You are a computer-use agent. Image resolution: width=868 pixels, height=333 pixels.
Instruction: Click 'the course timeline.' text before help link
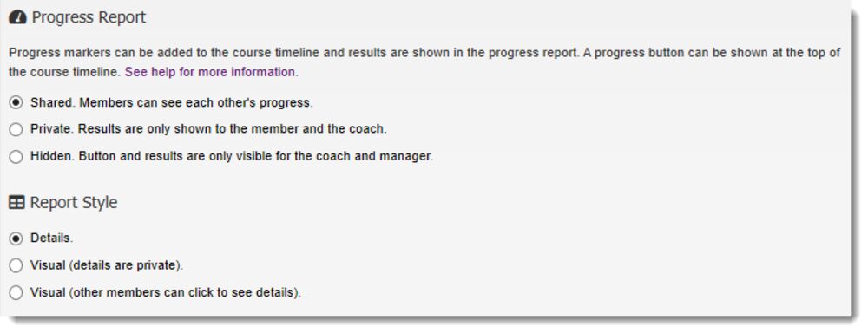[x=65, y=72]
